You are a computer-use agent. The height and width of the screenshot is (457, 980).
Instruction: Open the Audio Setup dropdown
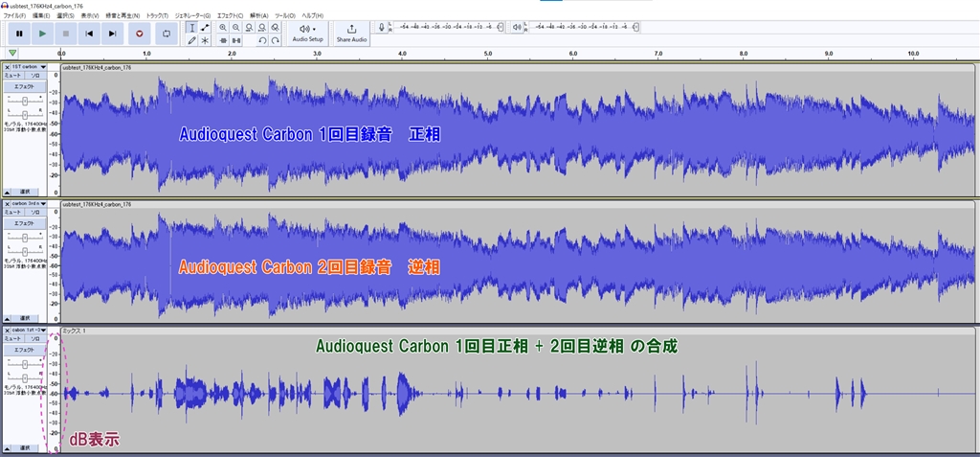click(x=307, y=33)
